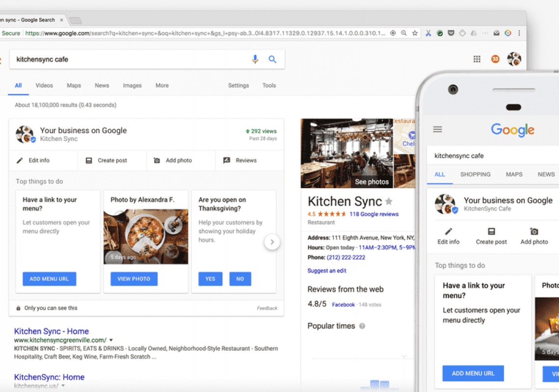Image resolution: width=559 pixels, height=392 pixels.
Task: Open hamburger menu on phone
Action: (x=437, y=129)
